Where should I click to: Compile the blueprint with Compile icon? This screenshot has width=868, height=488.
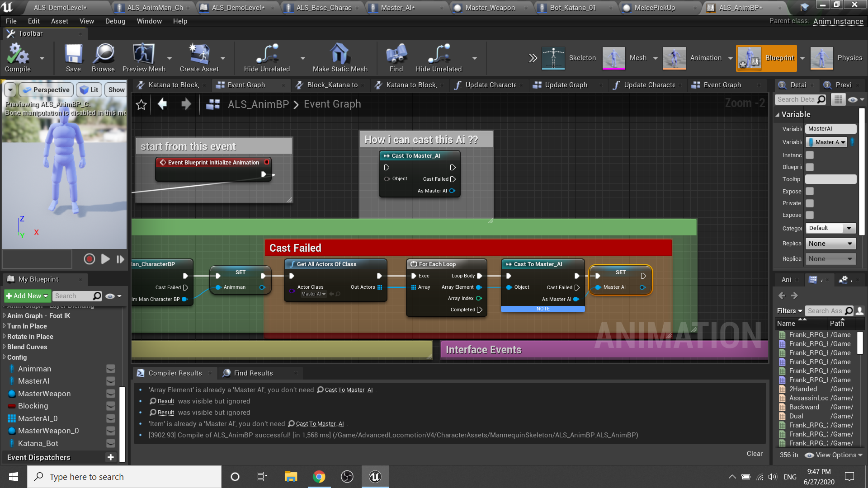pos(18,57)
